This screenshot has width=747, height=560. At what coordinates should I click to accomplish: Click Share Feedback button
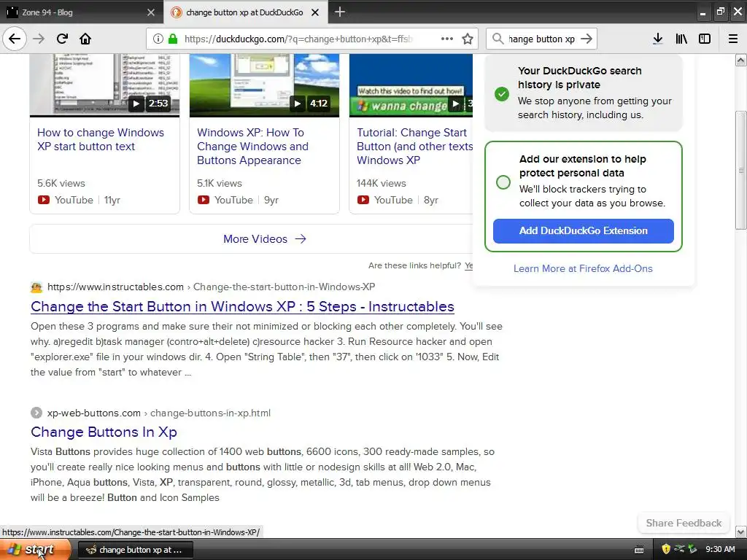click(684, 523)
